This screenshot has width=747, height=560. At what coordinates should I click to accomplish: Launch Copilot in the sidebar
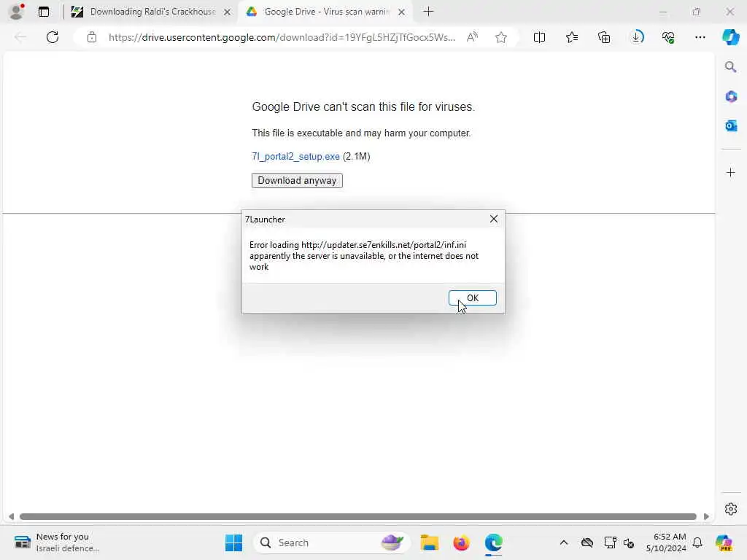[x=730, y=37]
